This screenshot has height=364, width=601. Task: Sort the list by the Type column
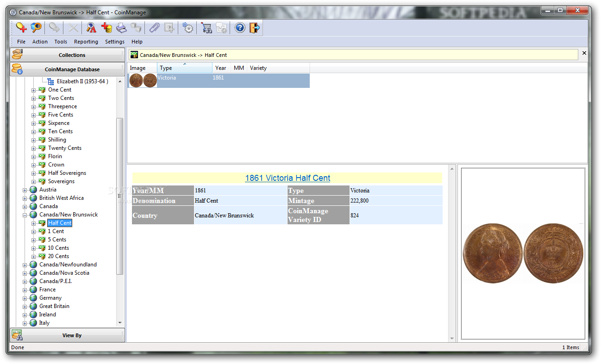coord(185,68)
